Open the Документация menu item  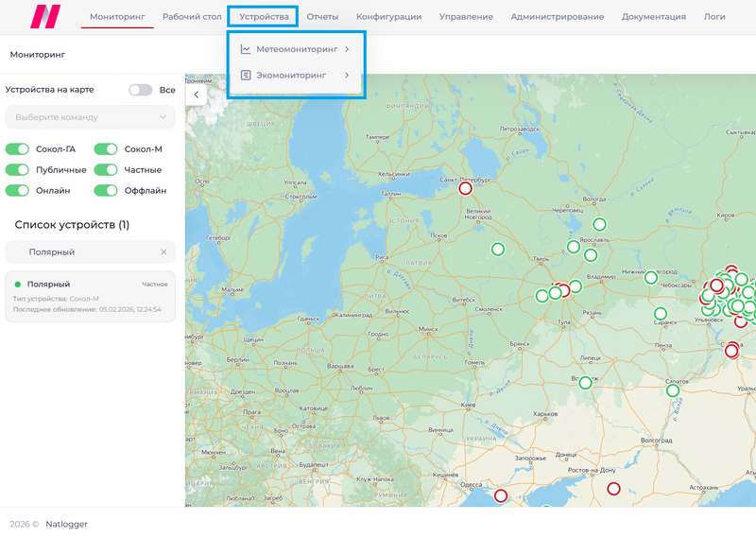(x=653, y=16)
